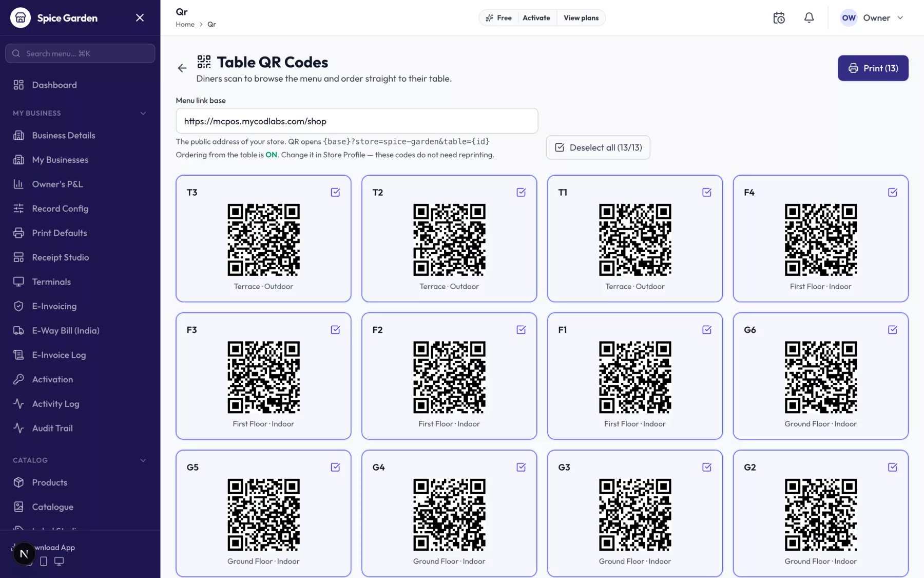The width and height of the screenshot is (924, 578).
Task: Click the Free plan badge
Action: click(x=498, y=18)
